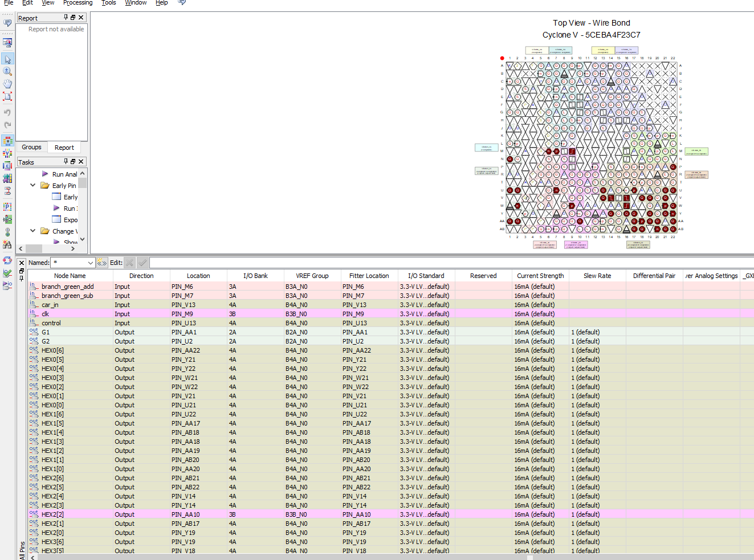Viewport: 754px width, 560px height.
Task: Pin the Tasks panel
Action: 66,162
